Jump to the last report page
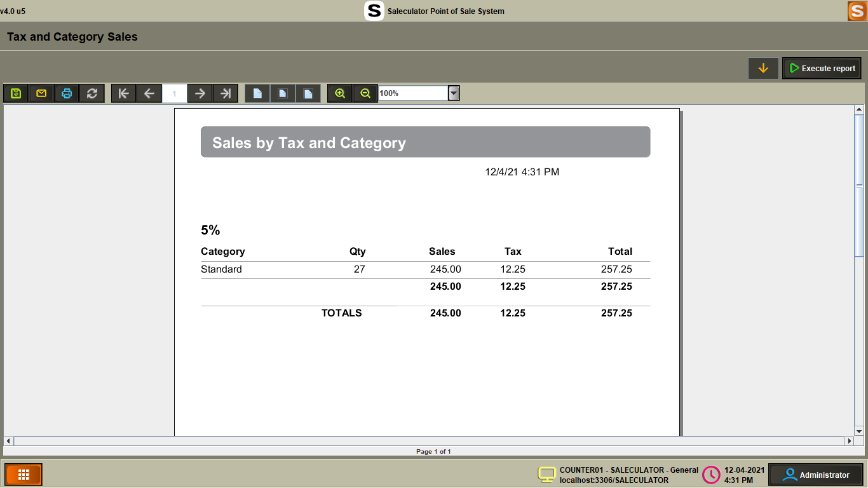Screen dimensions: 868x488 226,93
